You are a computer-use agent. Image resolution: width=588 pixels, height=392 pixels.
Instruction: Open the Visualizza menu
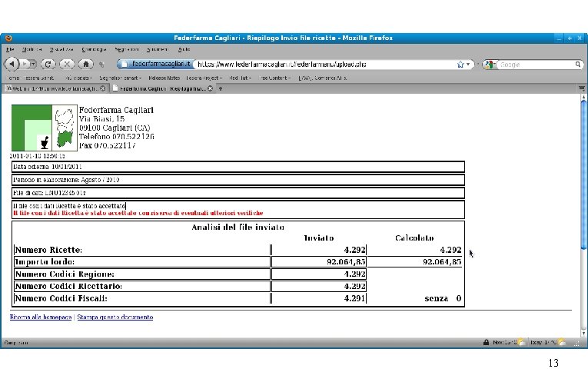(x=61, y=49)
